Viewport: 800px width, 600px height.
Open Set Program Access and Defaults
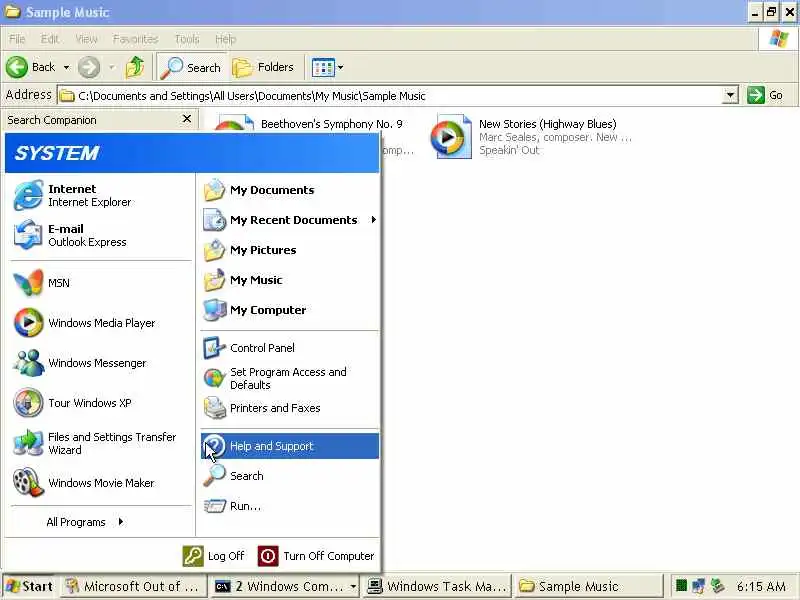point(289,378)
